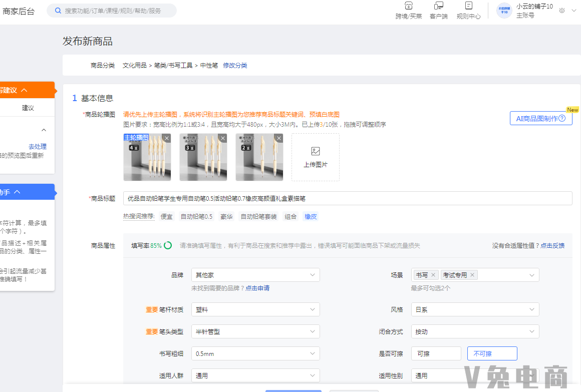Viewport: 581px width, 392px height.
Task: Click the 小云的铺子10 avatar icon
Action: pos(504,11)
